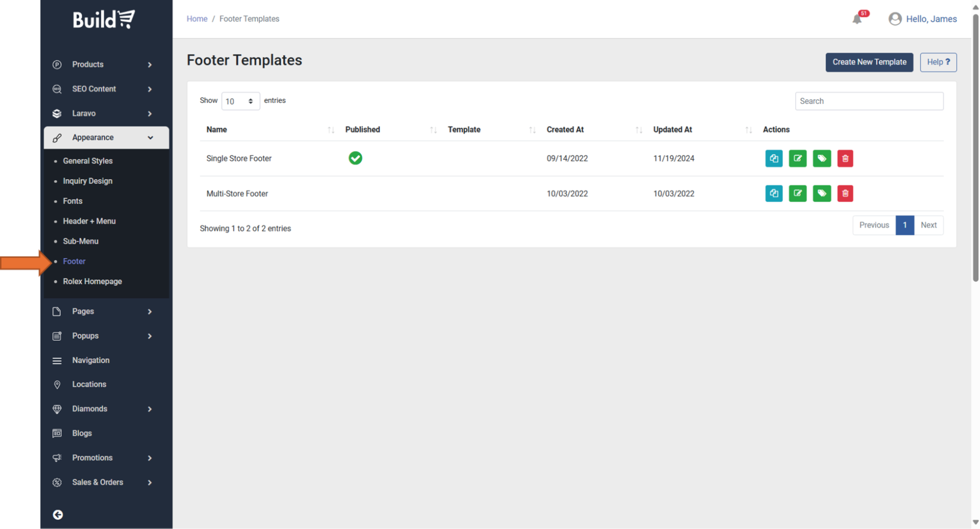Select General Styles in the sidebar

coord(88,161)
